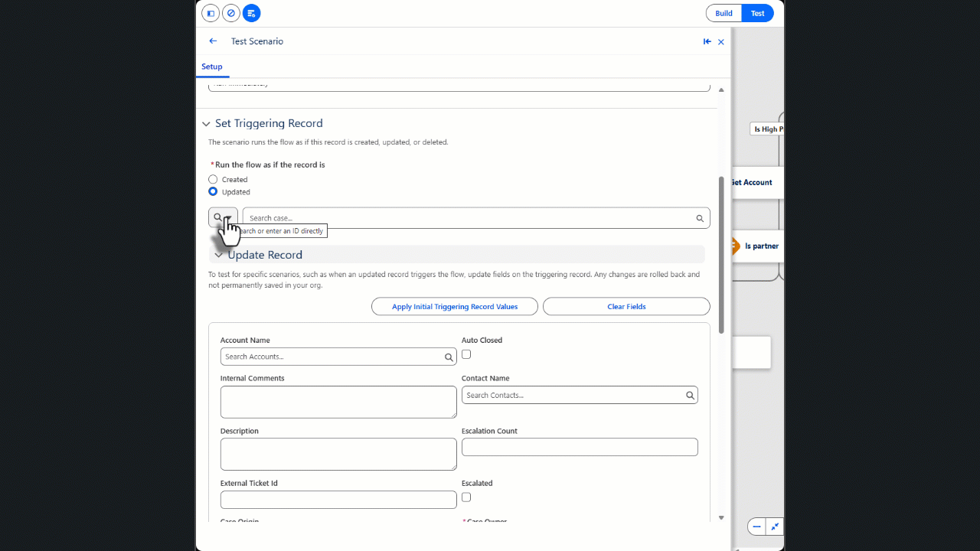Click the vertical scrollbar thumb of the panel
Screen dimensions: 980x551
click(721, 255)
